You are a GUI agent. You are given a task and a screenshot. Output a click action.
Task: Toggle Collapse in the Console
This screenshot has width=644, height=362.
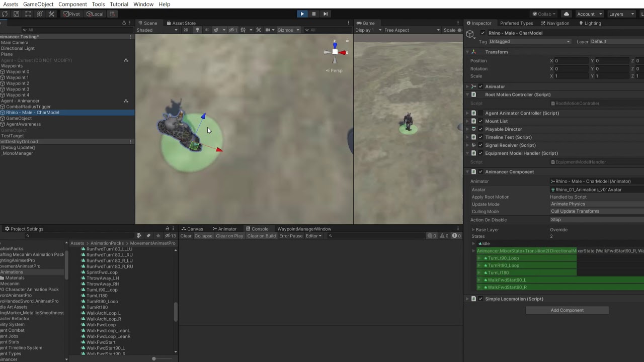coord(203,236)
